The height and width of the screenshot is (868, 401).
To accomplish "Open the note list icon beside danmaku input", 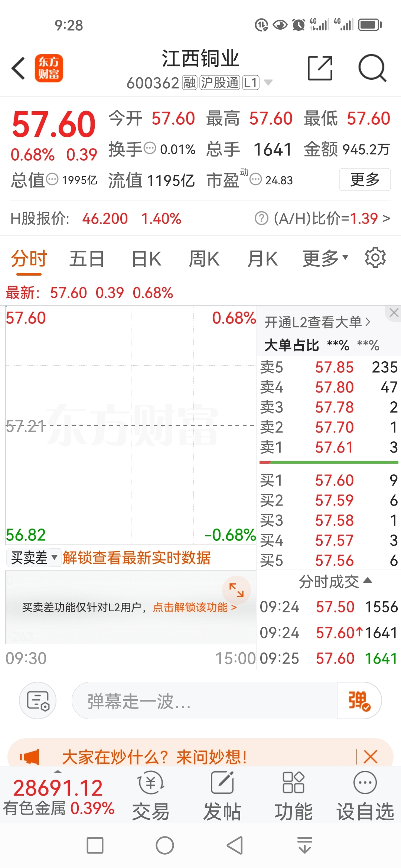I will pos(38,700).
